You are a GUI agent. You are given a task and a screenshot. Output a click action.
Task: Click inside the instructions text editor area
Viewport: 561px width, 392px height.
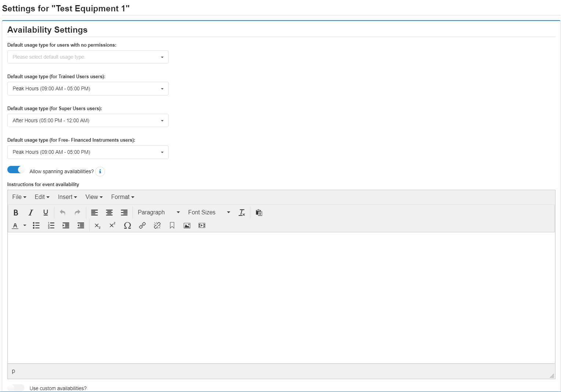click(x=281, y=297)
